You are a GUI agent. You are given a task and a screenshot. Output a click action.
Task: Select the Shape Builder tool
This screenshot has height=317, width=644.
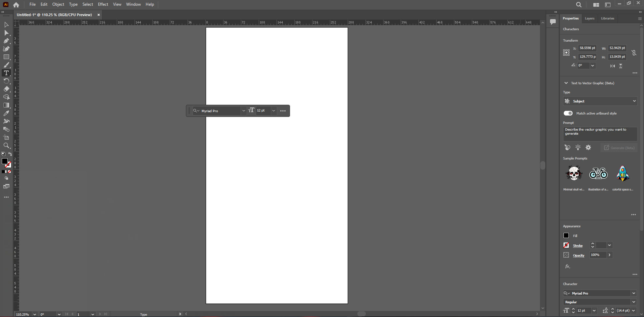tap(6, 97)
